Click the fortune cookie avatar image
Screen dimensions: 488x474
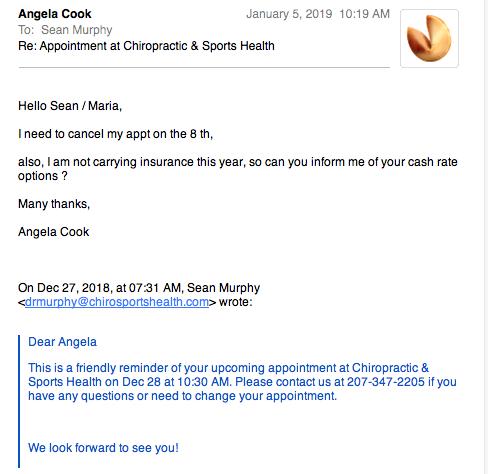[429, 38]
